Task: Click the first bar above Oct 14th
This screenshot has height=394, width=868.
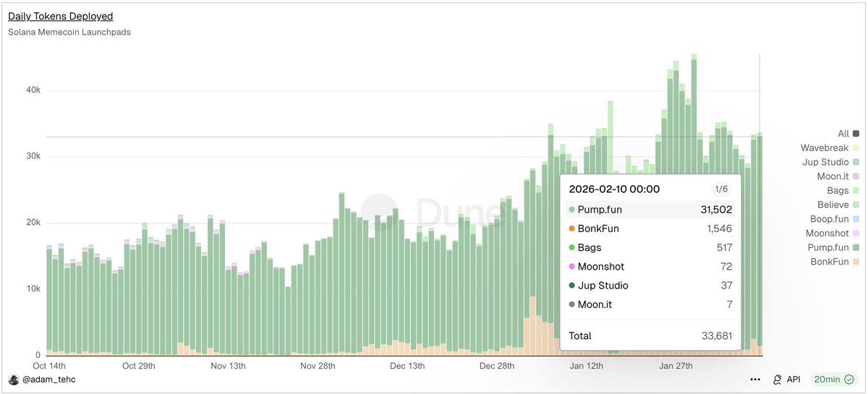Action: tap(49, 301)
